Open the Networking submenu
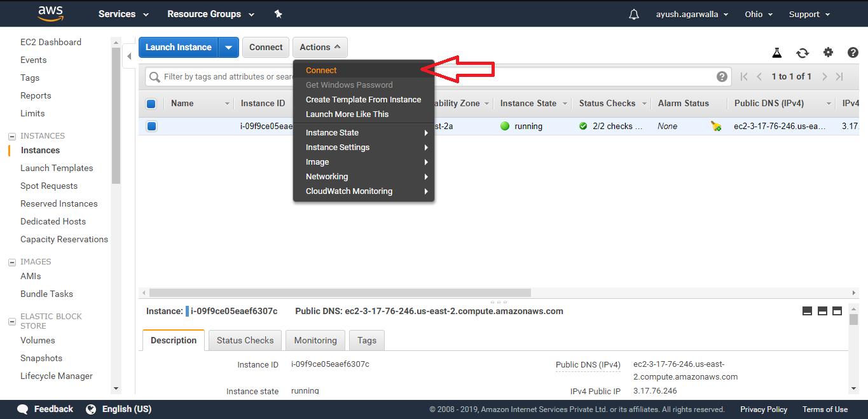 pyautogui.click(x=363, y=176)
